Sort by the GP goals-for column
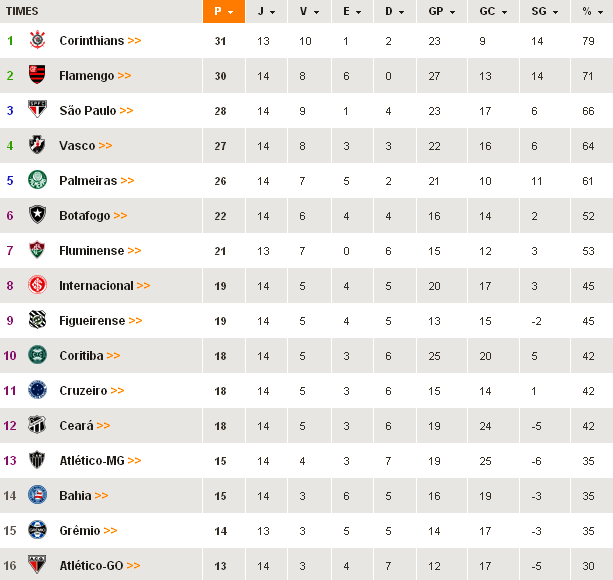 (x=440, y=11)
